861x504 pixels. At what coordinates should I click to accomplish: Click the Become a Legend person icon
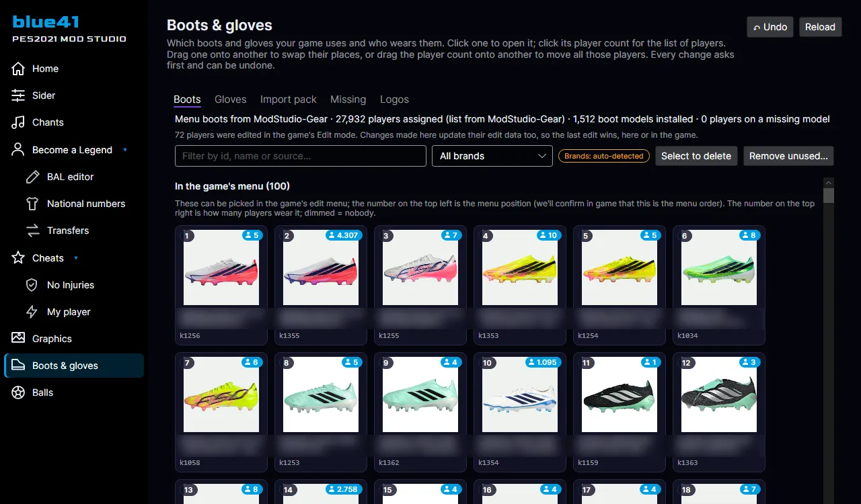point(18,150)
